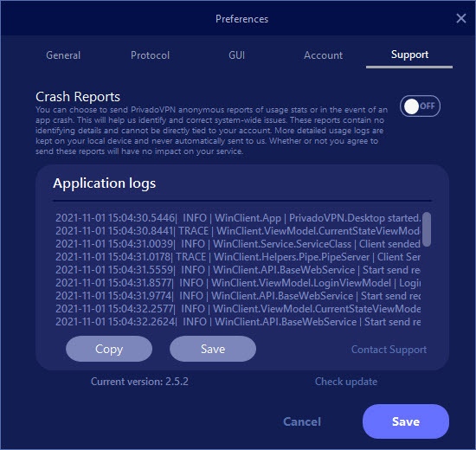This screenshot has height=450, width=476.
Task: Open the Contact Support link
Action: tap(389, 350)
